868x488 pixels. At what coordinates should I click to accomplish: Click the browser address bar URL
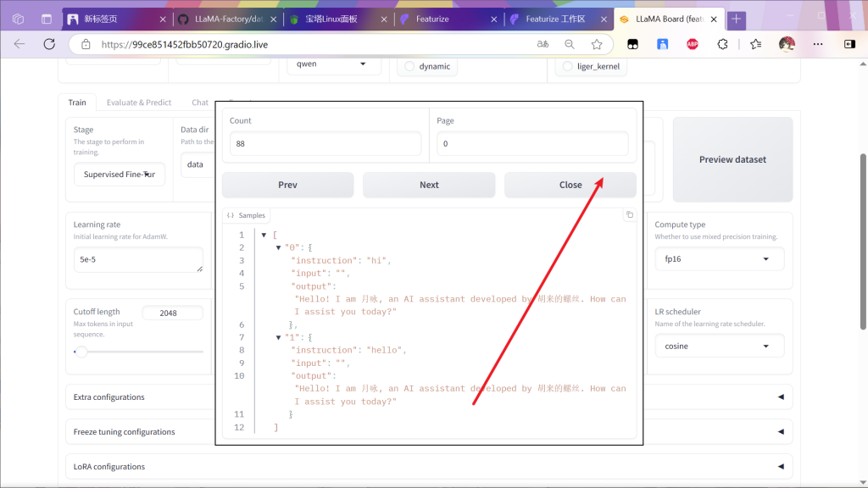[185, 44]
